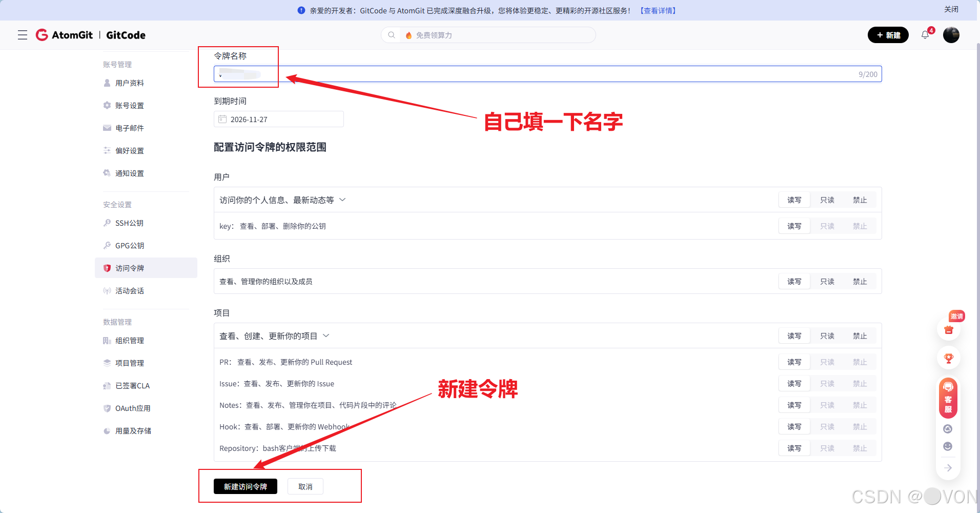Expand the 用户 permission scope dropdown
The image size is (980, 513).
pyautogui.click(x=343, y=200)
